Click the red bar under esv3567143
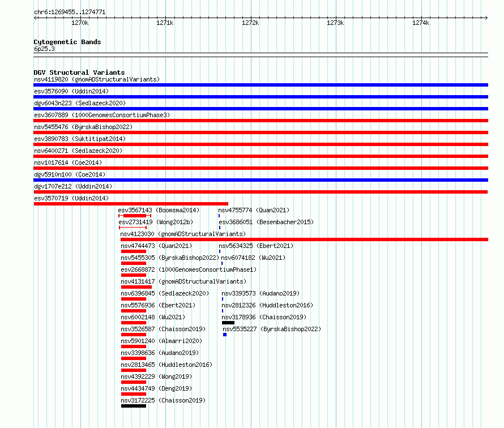The width and height of the screenshot is (504, 428). tap(135, 216)
